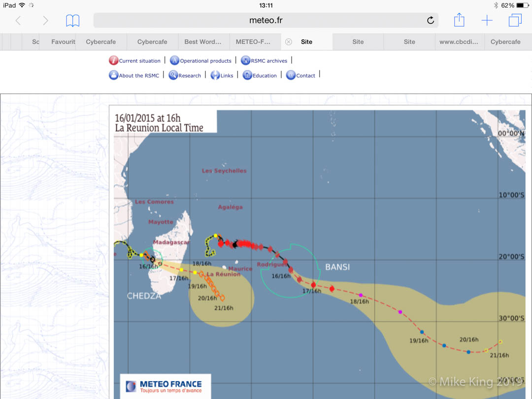The image size is (532, 399).
Task: Open a new tab with the plus icon
Action: (x=487, y=20)
